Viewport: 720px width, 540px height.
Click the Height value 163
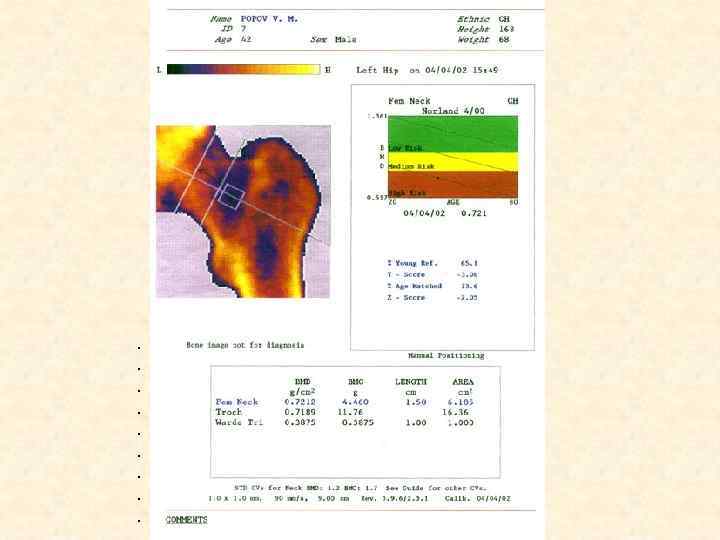coord(506,29)
